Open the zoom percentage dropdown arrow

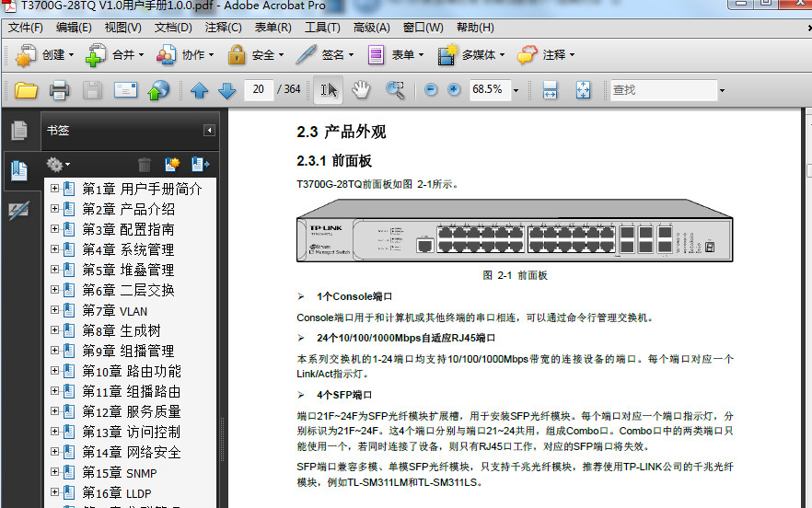516,90
